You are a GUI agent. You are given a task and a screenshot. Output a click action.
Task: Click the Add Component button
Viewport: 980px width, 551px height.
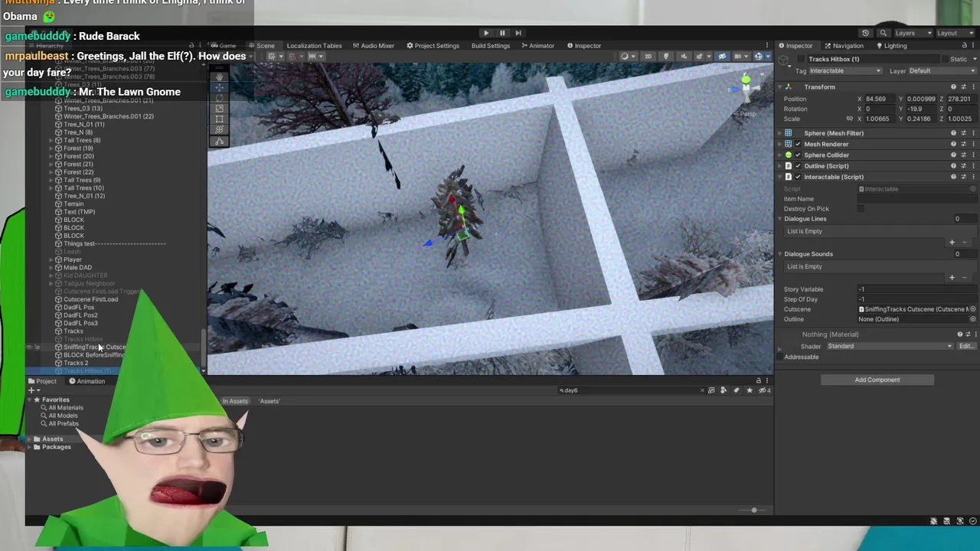[877, 380]
